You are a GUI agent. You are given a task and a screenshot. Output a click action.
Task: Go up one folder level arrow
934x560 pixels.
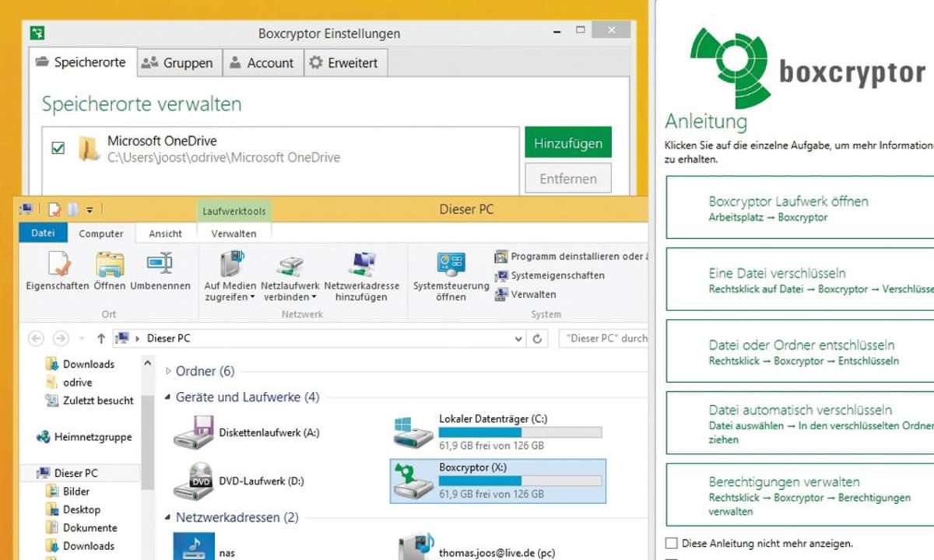(101, 338)
